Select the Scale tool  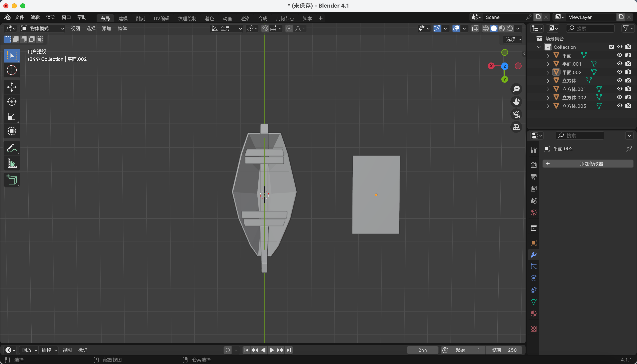tap(12, 117)
